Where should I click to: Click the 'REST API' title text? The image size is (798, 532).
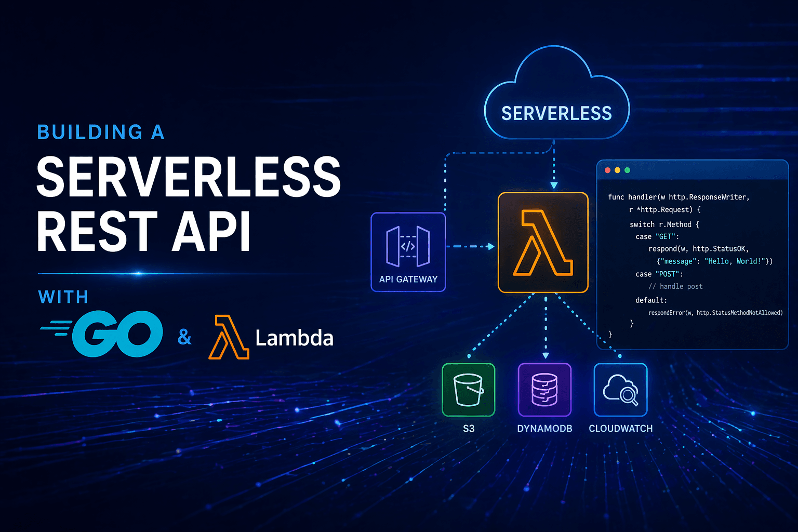tap(144, 232)
